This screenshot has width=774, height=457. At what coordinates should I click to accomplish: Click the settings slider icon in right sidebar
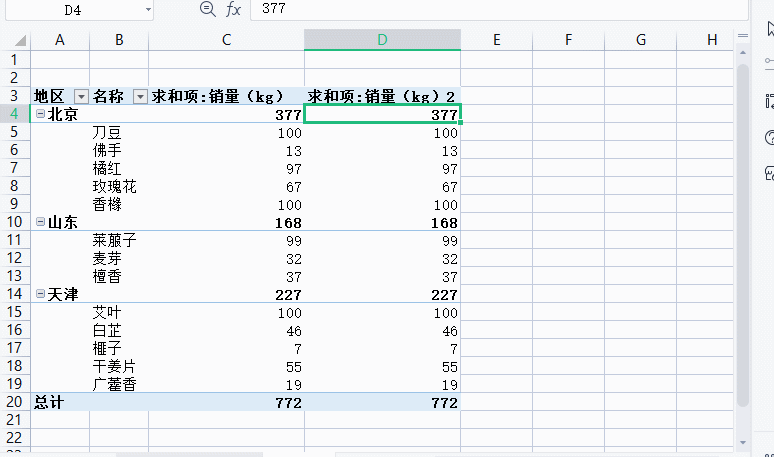pyautogui.click(x=768, y=63)
